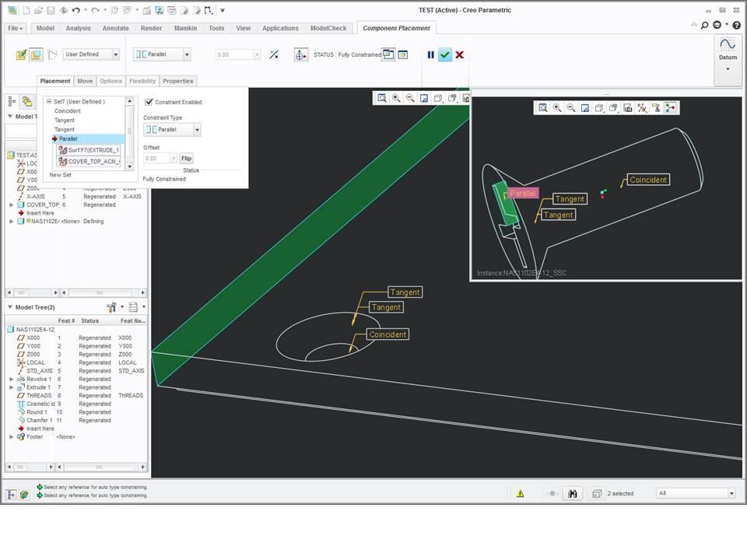
Task: Click the New file icon in quick access toolbar
Action: point(26,10)
